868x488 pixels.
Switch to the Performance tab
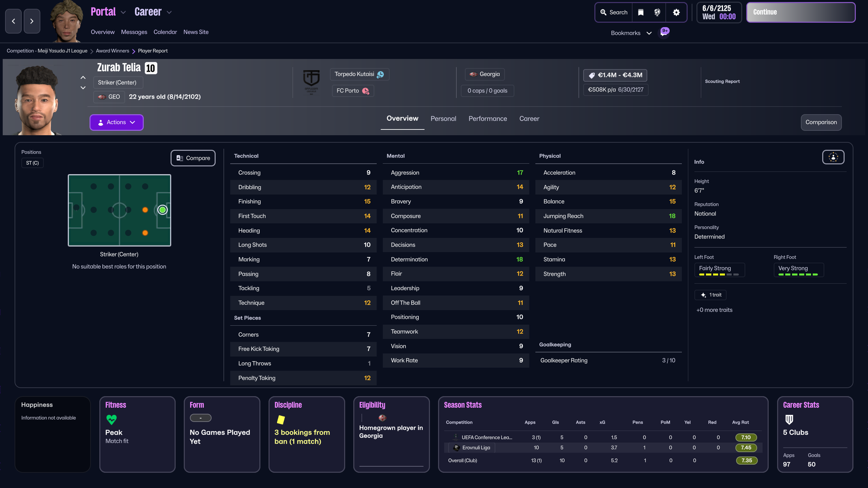(x=488, y=119)
